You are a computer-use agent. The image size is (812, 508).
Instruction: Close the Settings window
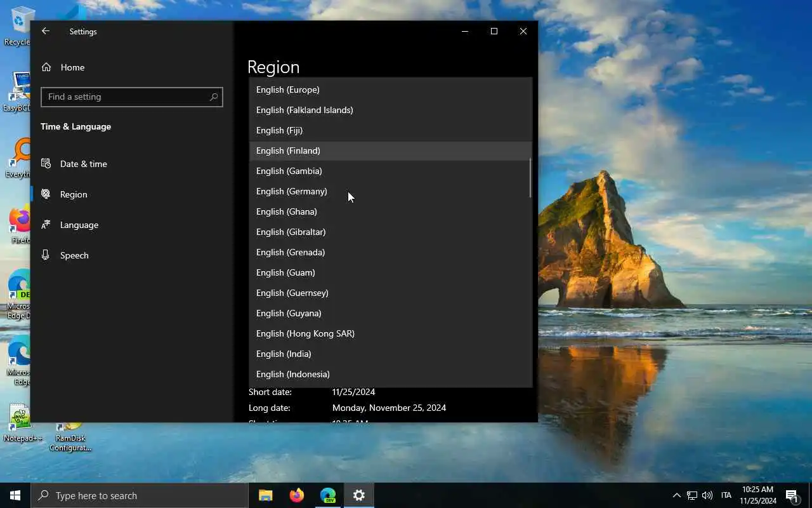tap(523, 31)
